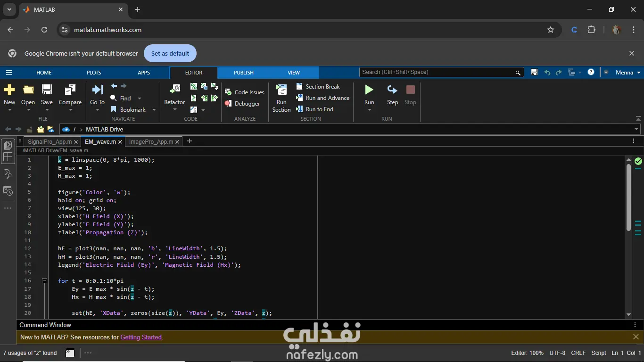644x362 pixels.
Task: Expand the New dropdown arrow
Action: (x=9, y=110)
